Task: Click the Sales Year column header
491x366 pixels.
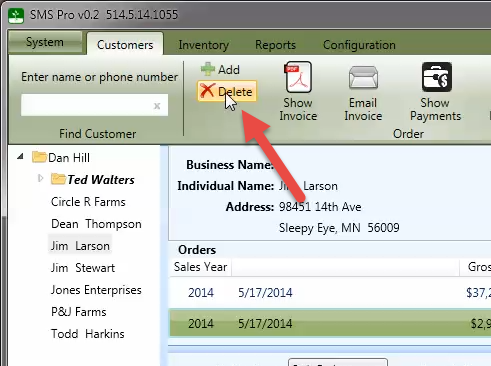Action: (200, 267)
